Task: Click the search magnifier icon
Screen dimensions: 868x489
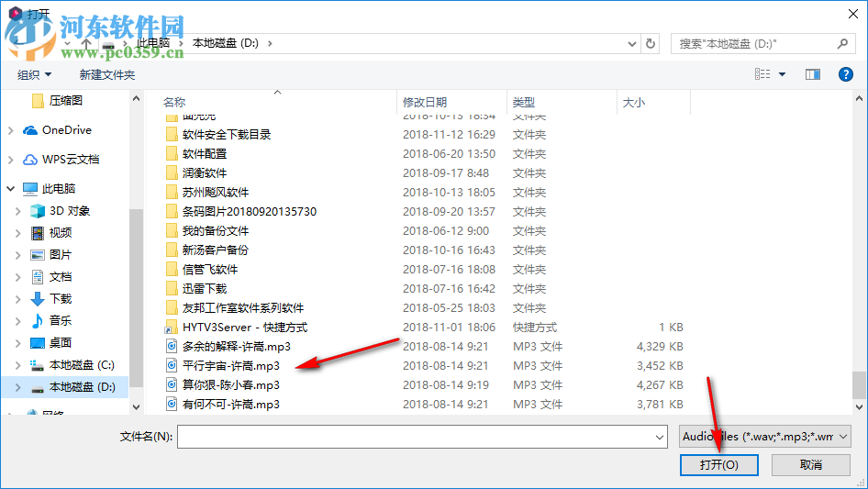Action: (842, 43)
